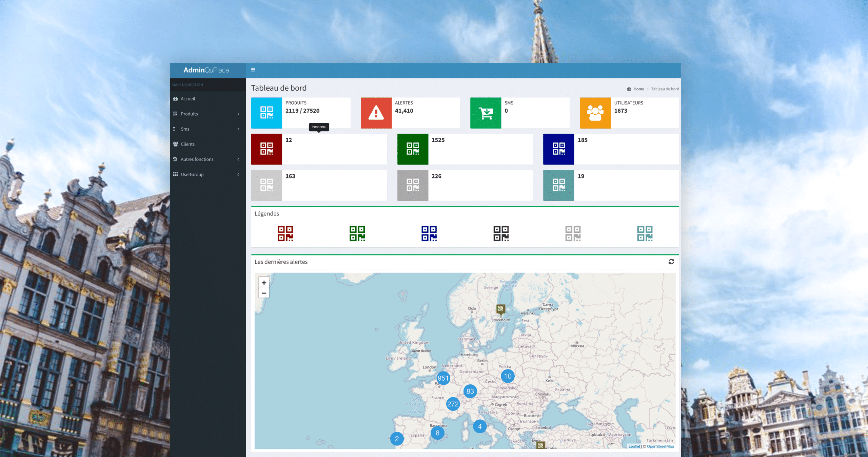Click the cyan Produits QR code tile icon
The height and width of the screenshot is (457, 868).
tap(267, 113)
